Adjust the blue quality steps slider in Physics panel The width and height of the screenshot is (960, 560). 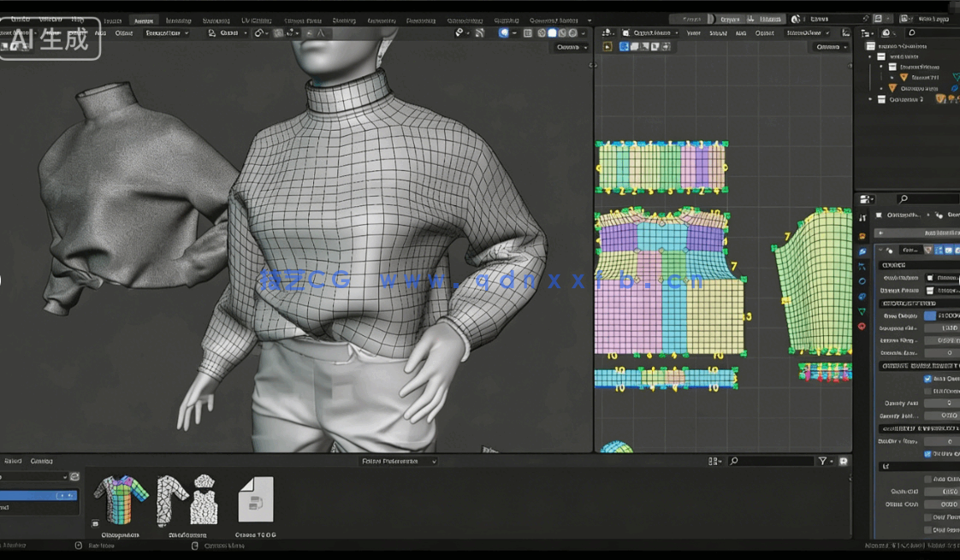click(931, 315)
